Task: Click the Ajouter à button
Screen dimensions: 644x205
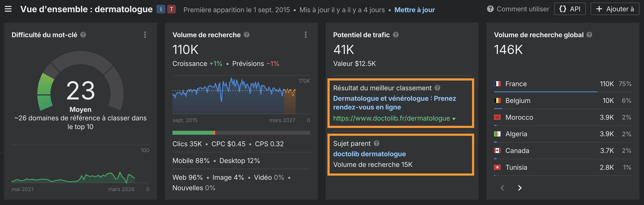Action: (x=614, y=9)
